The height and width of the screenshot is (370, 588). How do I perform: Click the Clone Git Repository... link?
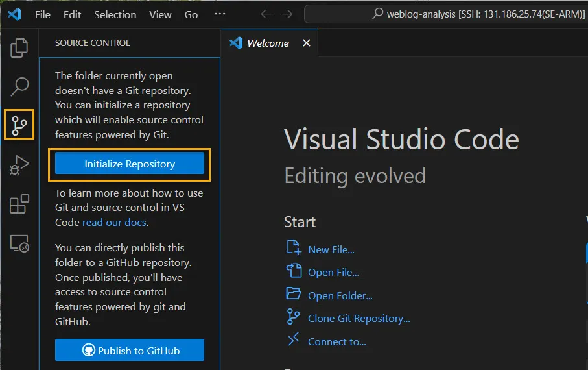(359, 319)
